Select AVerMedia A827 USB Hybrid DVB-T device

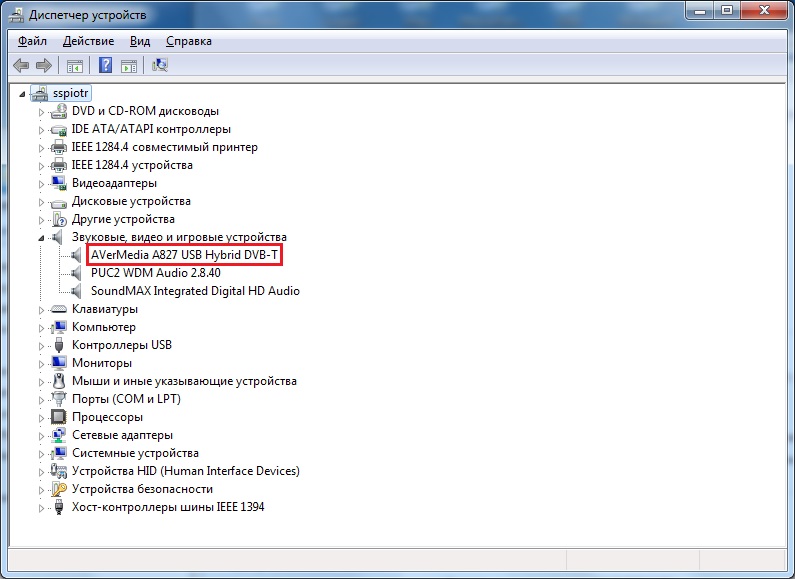pos(183,255)
